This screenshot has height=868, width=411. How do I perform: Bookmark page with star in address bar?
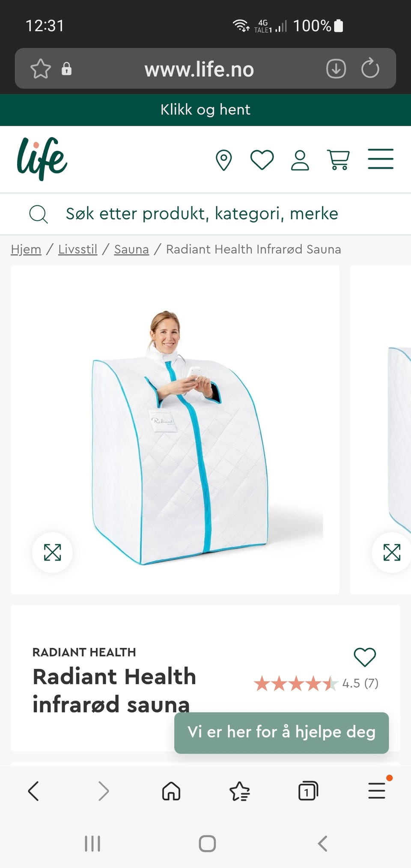pos(41,69)
